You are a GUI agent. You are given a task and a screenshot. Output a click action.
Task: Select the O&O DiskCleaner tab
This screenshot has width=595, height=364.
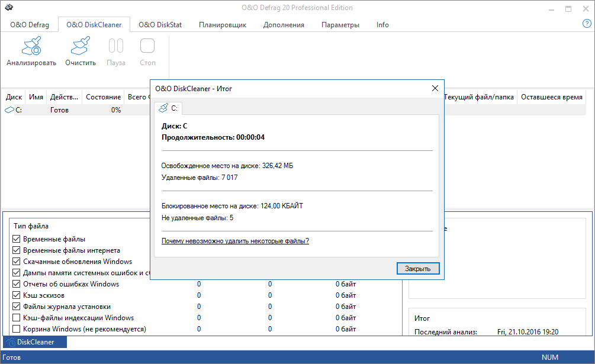point(94,25)
